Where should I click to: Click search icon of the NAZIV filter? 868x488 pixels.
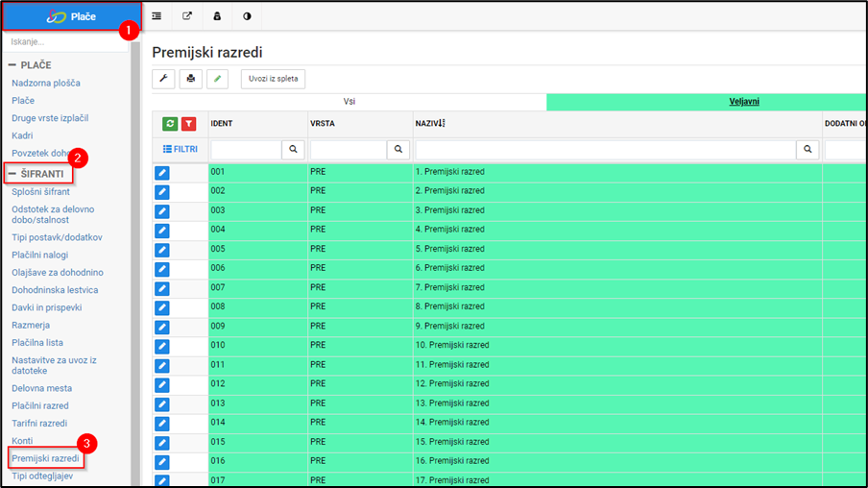808,150
